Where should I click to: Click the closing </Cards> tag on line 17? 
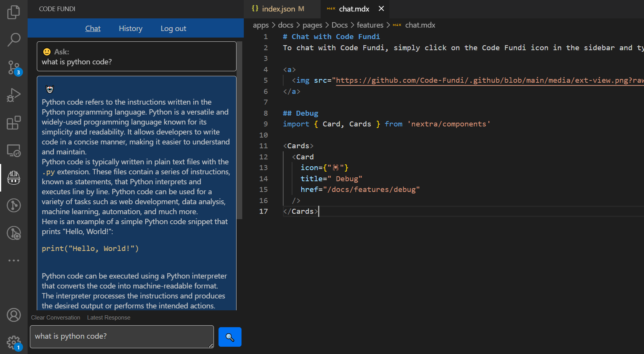[x=301, y=211]
